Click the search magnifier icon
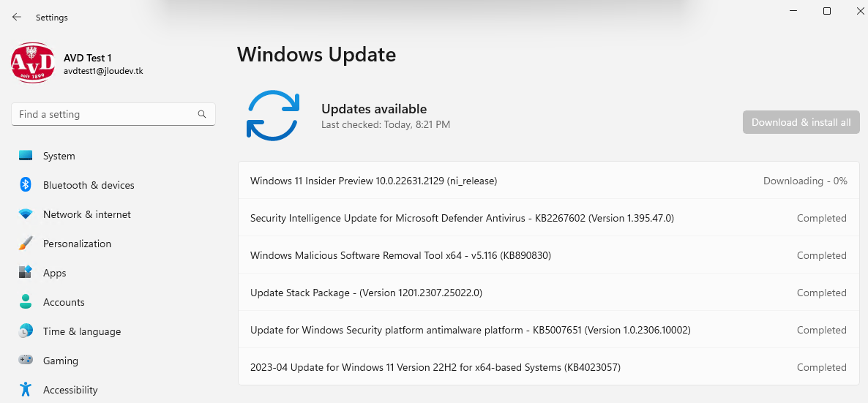The image size is (868, 403). [x=202, y=115]
